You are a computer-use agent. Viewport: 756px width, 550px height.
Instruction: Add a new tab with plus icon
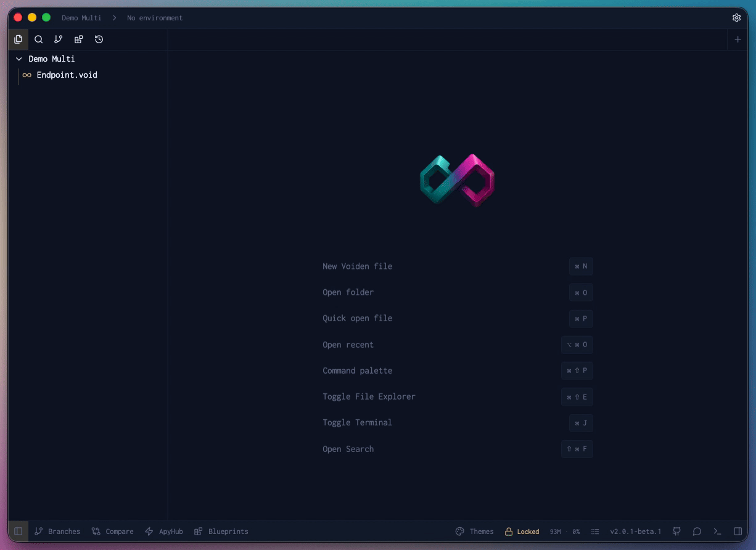click(x=738, y=39)
